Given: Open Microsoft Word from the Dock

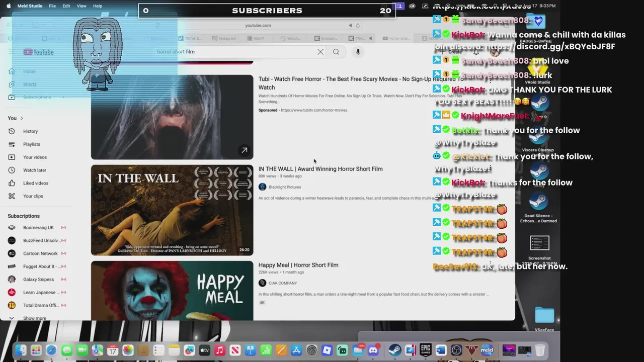Looking at the screenshot, I should [441, 350].
